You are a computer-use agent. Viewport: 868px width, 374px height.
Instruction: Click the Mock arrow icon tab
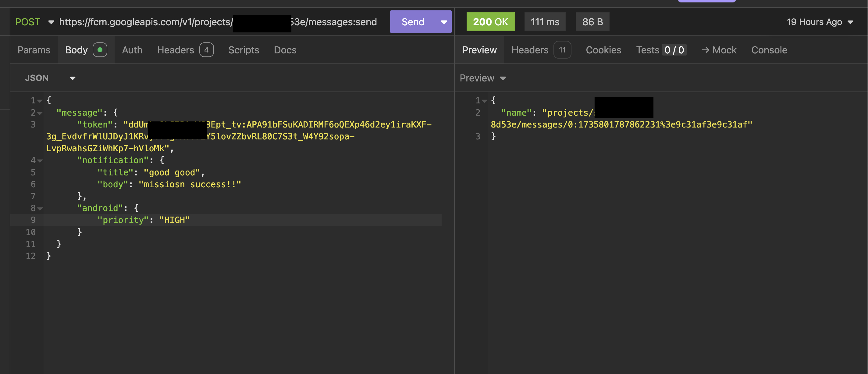click(719, 50)
